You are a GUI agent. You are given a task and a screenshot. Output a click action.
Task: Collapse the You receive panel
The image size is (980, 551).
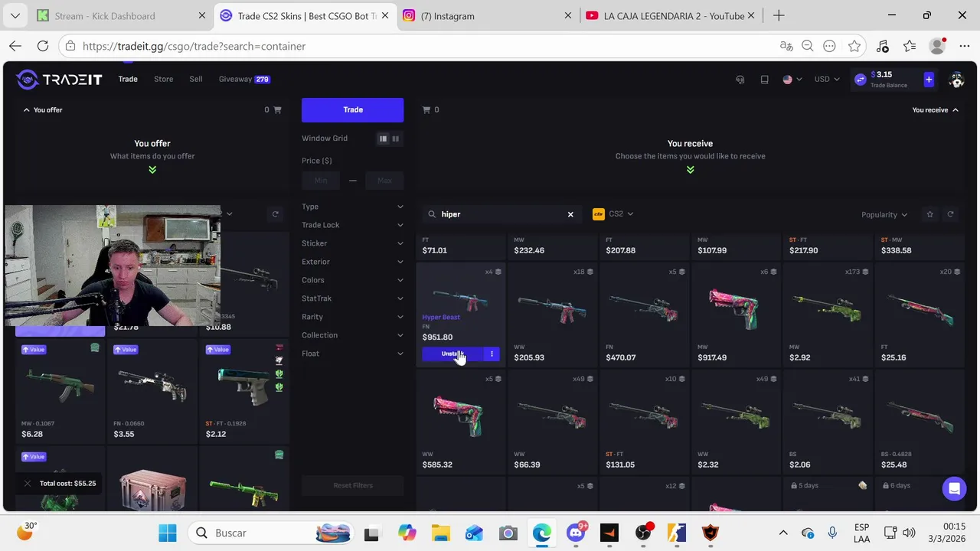tap(935, 110)
